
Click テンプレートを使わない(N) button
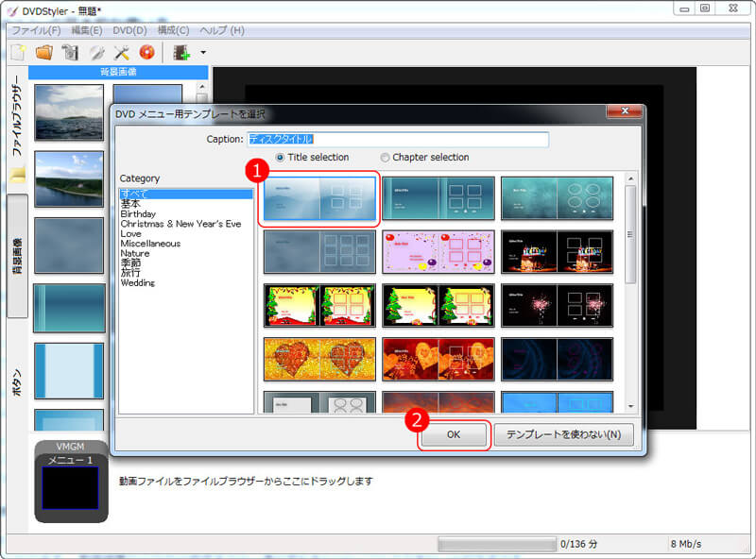(563, 434)
